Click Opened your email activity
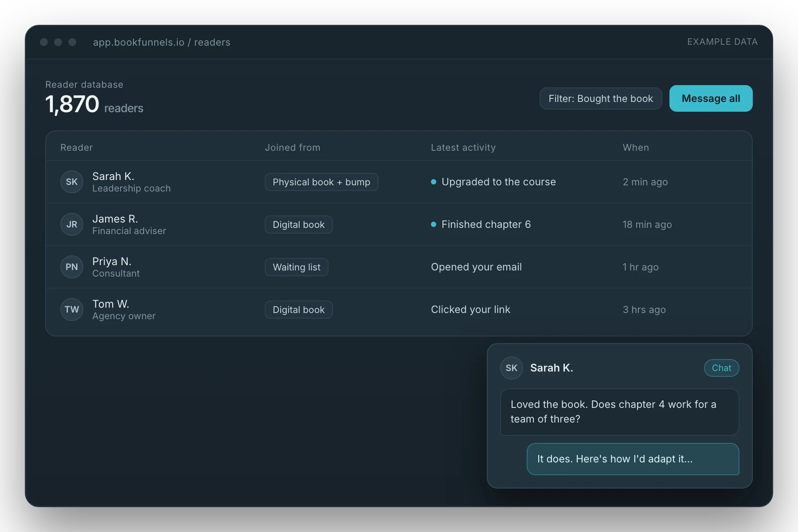The image size is (798, 532). (476, 267)
